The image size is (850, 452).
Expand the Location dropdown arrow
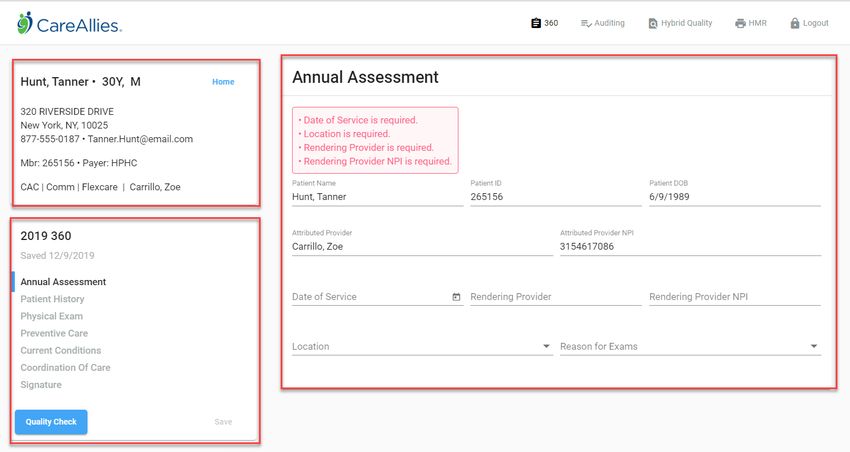(x=546, y=346)
